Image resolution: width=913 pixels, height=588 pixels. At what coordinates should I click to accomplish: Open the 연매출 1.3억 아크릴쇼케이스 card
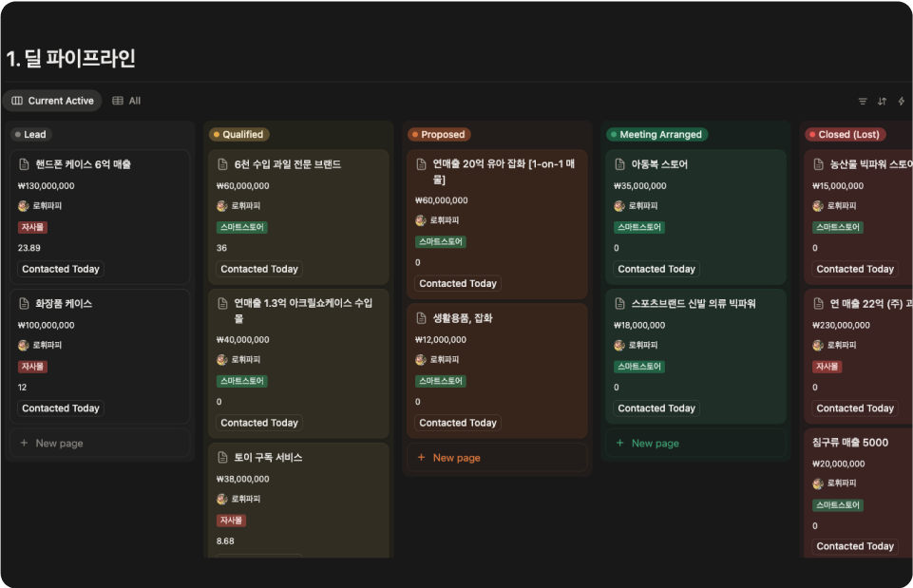point(298,363)
